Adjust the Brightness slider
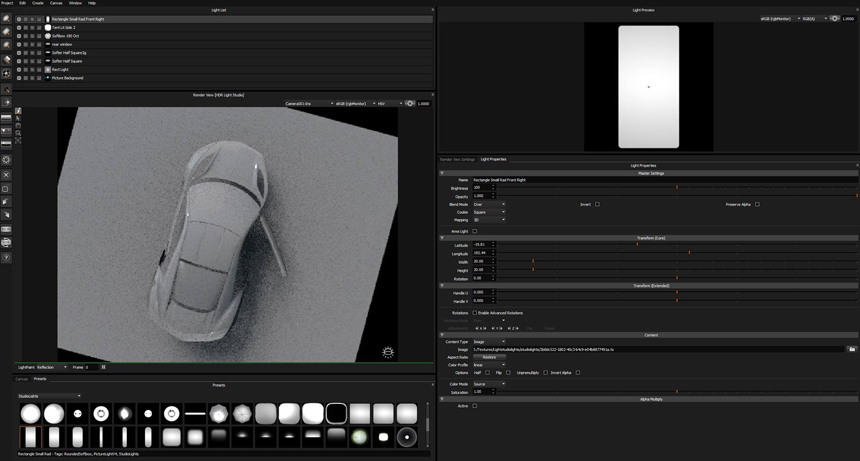The height and width of the screenshot is (461, 860). tap(677, 187)
